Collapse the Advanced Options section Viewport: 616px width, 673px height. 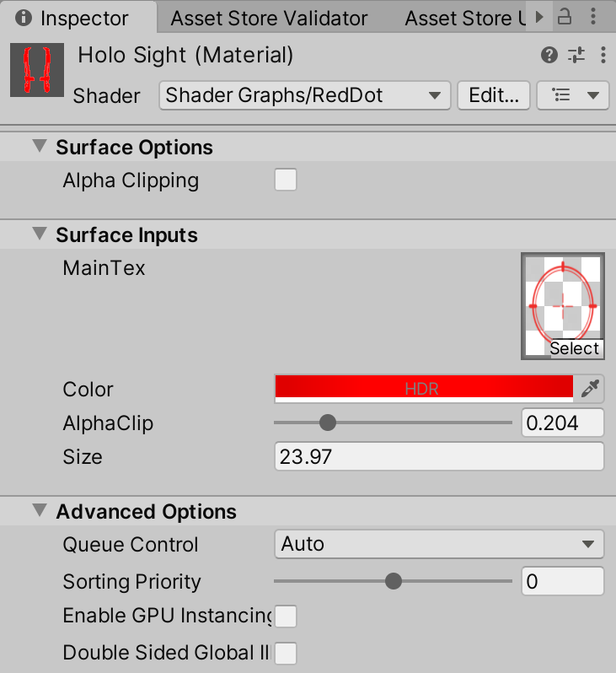(x=40, y=511)
